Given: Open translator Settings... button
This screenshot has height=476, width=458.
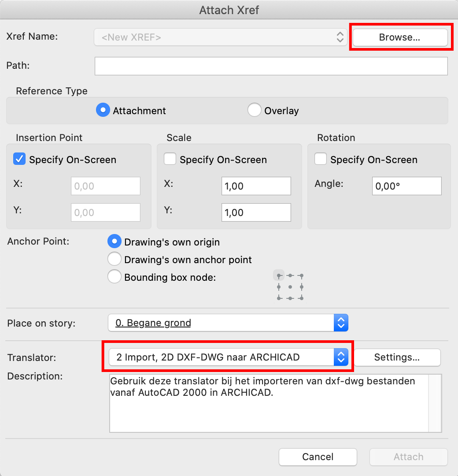Looking at the screenshot, I should tap(397, 357).
